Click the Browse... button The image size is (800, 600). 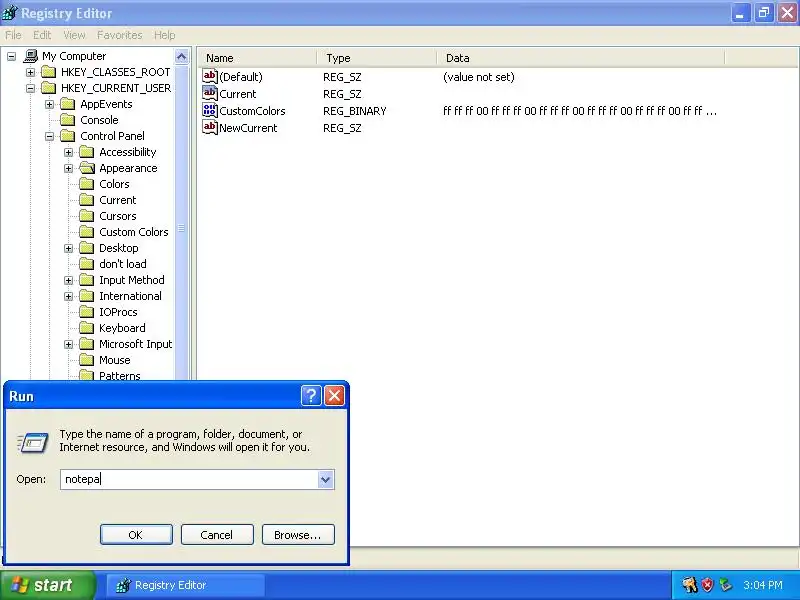(298, 534)
